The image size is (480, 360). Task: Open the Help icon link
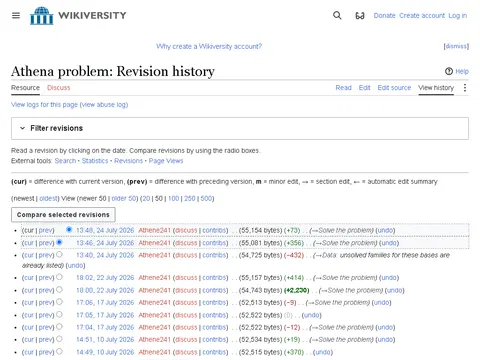pos(457,71)
